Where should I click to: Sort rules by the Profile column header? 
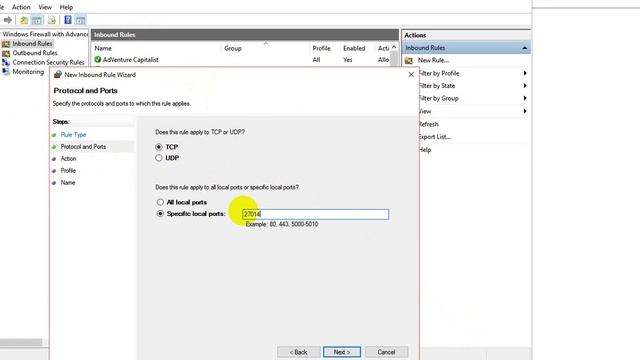point(322,48)
